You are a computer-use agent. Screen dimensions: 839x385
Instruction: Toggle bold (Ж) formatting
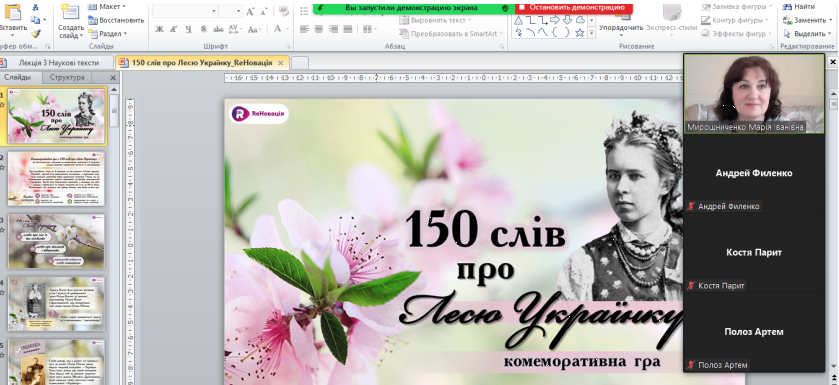coord(159,29)
